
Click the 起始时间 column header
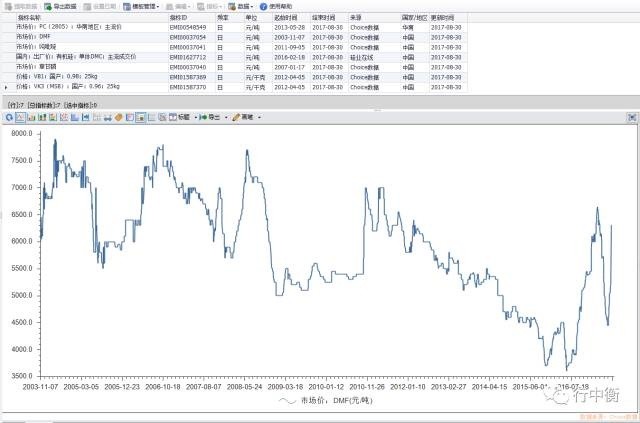pos(291,18)
